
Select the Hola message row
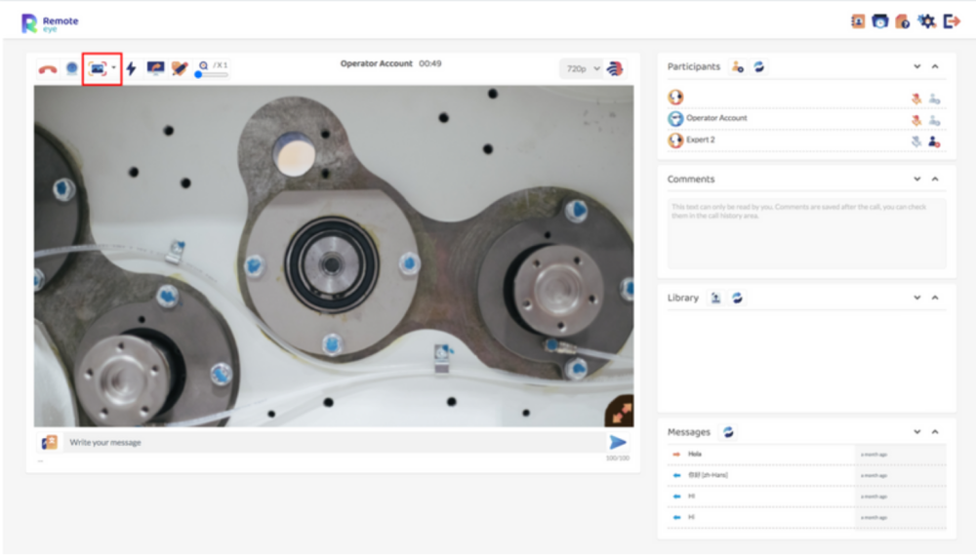[x=807, y=455]
